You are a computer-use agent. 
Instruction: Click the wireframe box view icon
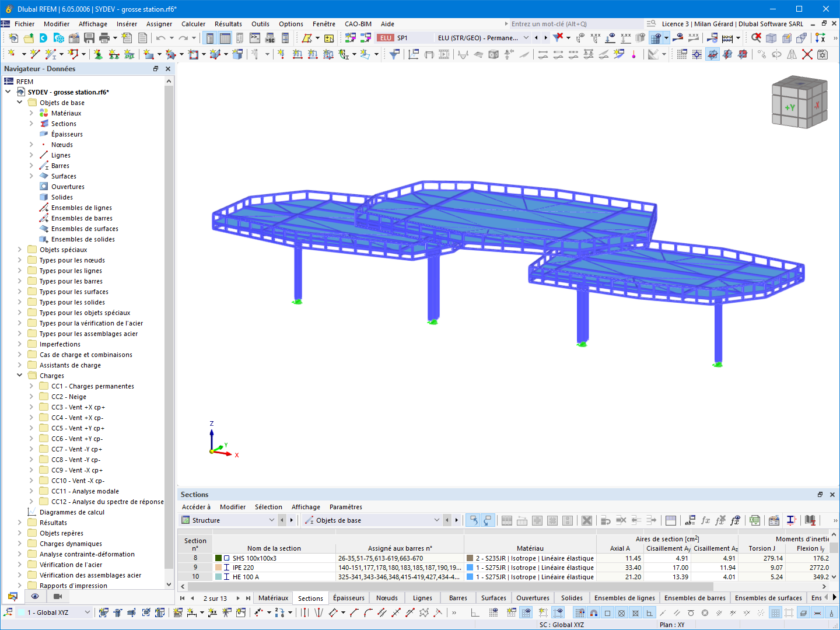pyautogui.click(x=771, y=38)
